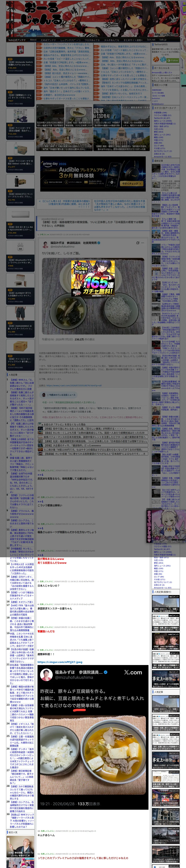Open the まとめサイト速報+ nav item

tap(133, 40)
